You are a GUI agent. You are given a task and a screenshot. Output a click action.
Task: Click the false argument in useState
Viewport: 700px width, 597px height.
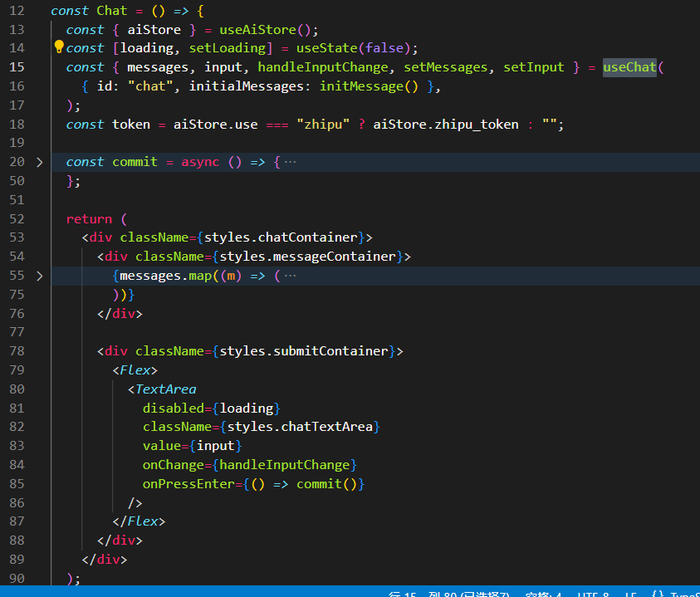click(x=384, y=48)
